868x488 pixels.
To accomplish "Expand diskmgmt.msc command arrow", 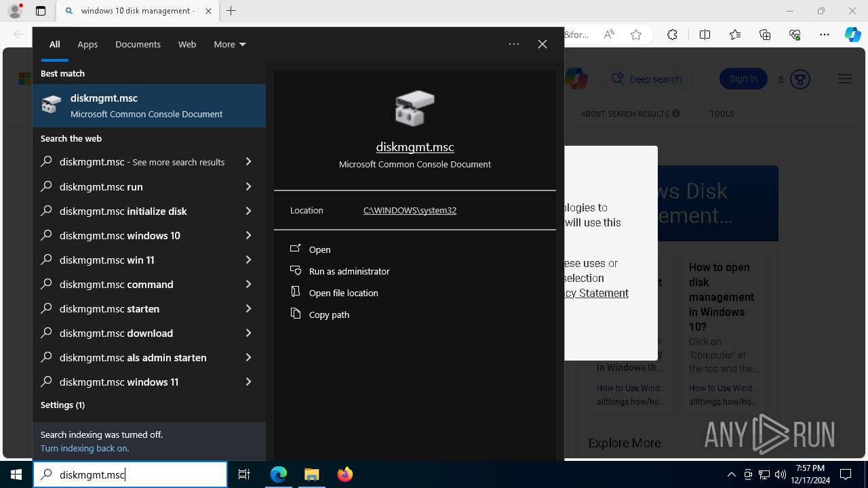I will [x=248, y=284].
